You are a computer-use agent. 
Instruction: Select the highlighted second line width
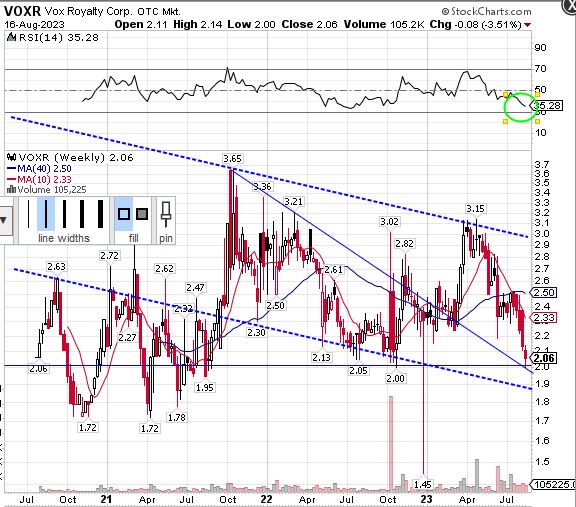pyautogui.click(x=46, y=214)
